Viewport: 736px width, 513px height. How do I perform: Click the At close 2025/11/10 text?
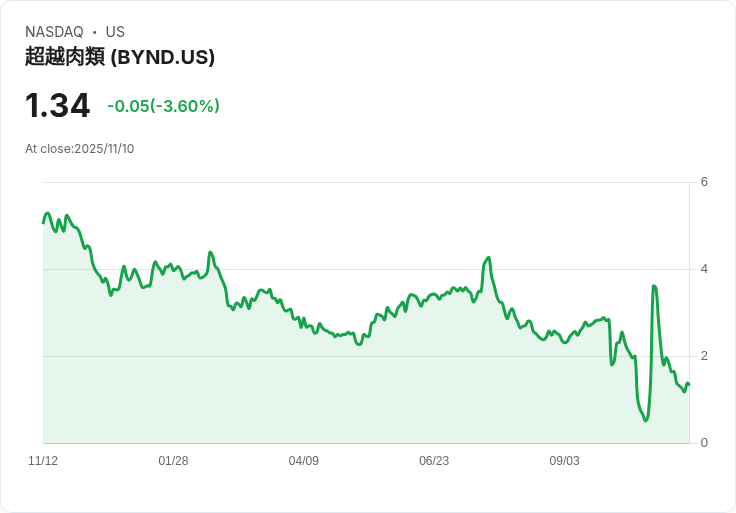79,149
